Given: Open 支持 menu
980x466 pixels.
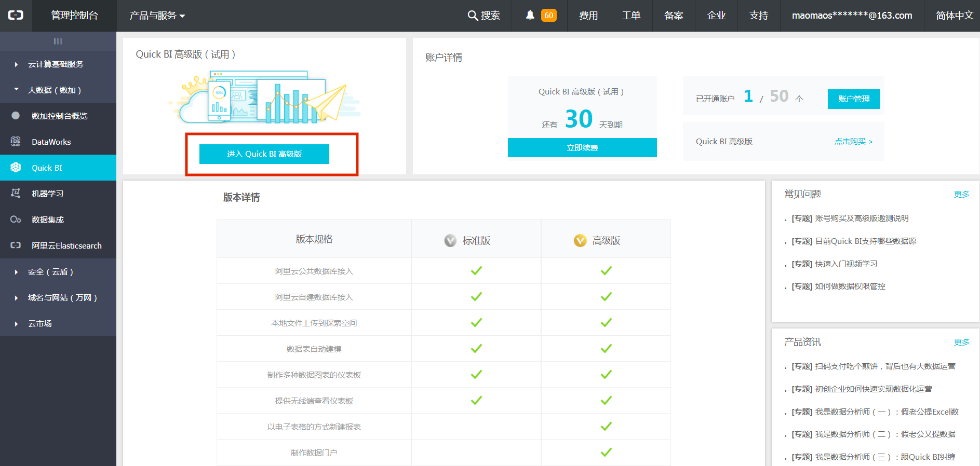Looking at the screenshot, I should [759, 16].
